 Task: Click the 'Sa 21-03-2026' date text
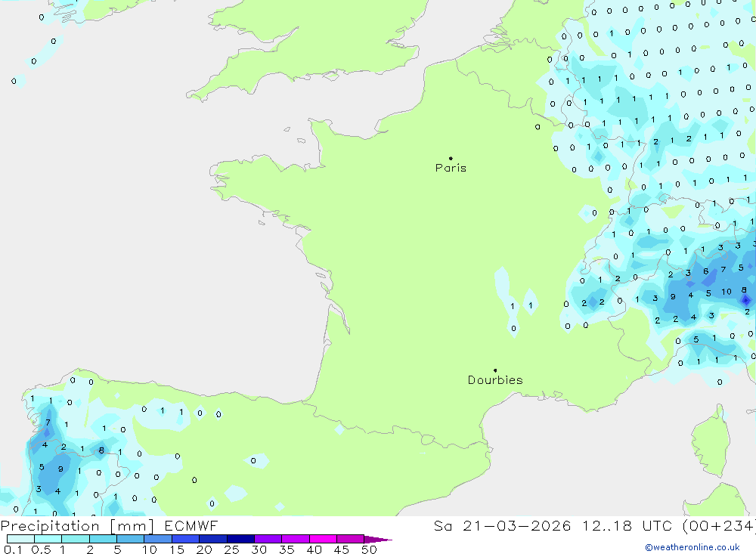point(503,525)
